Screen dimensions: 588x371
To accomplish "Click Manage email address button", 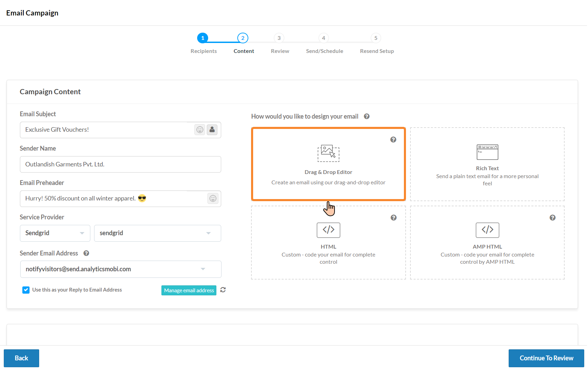I will coord(189,290).
